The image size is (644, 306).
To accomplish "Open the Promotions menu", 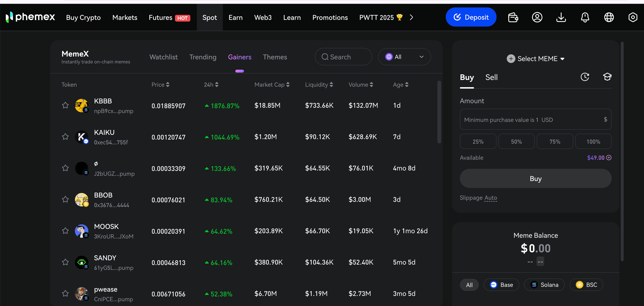I will coord(330,17).
